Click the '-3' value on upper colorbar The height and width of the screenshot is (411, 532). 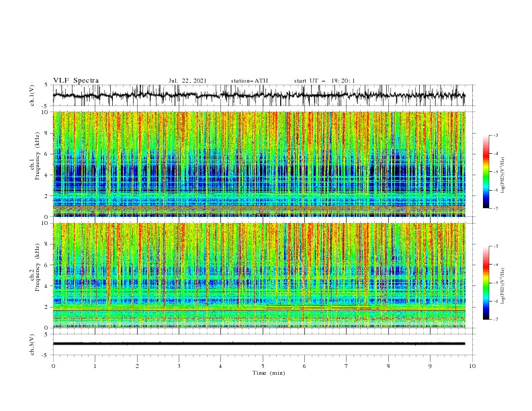tap(496, 135)
